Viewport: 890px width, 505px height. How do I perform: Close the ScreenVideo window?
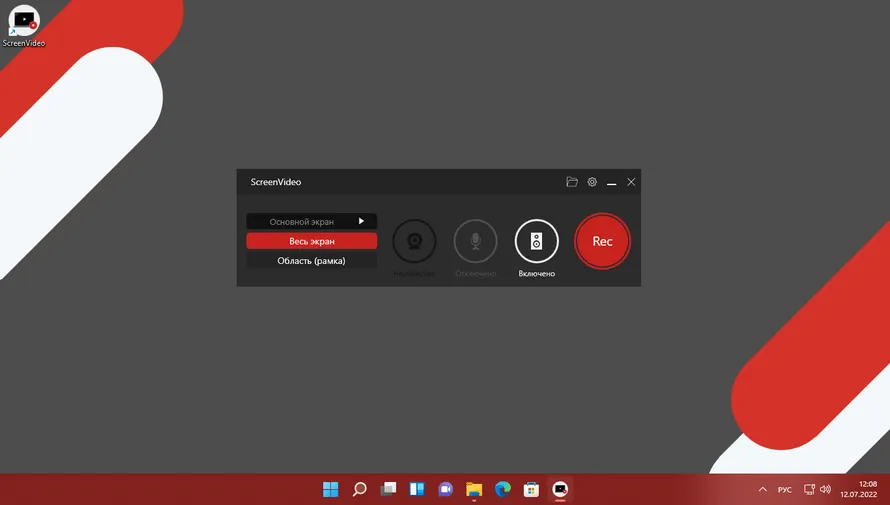click(631, 182)
